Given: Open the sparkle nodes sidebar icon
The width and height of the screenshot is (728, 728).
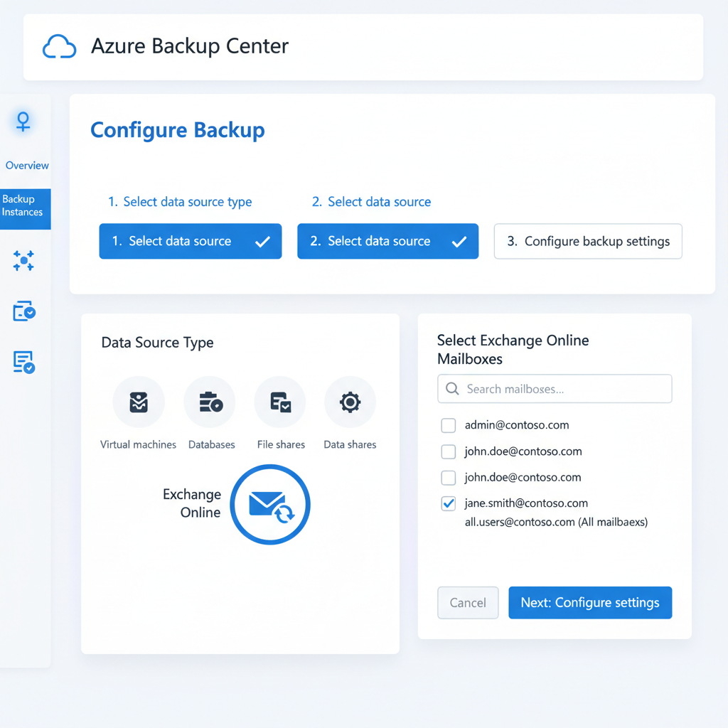Looking at the screenshot, I should coord(23,260).
